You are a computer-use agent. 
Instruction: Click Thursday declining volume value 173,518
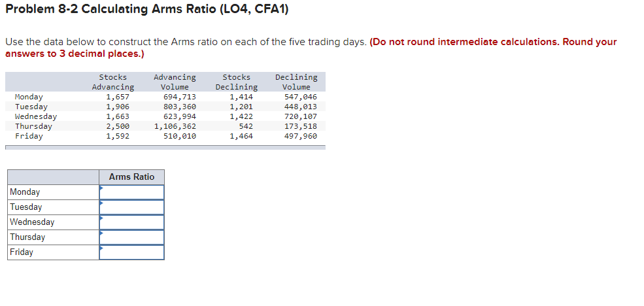click(x=301, y=126)
